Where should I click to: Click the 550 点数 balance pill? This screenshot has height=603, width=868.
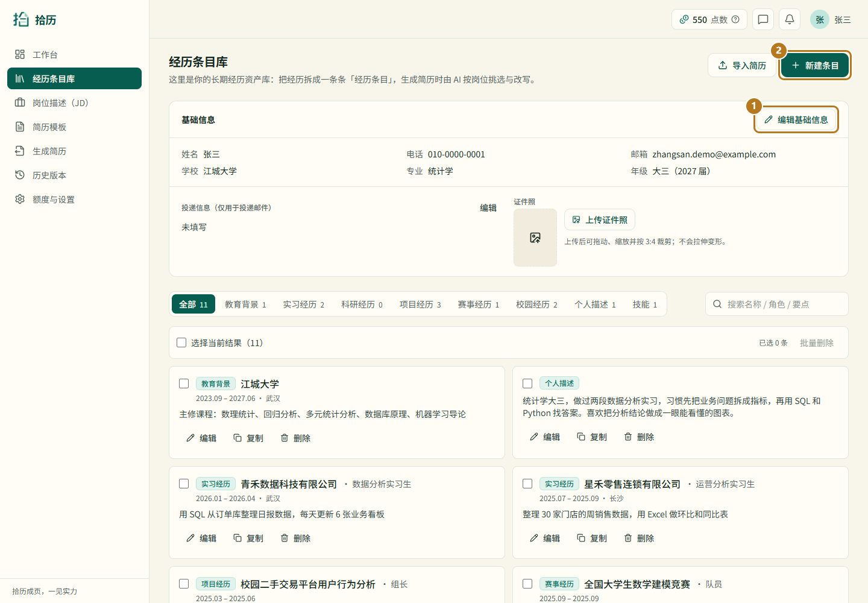(709, 19)
